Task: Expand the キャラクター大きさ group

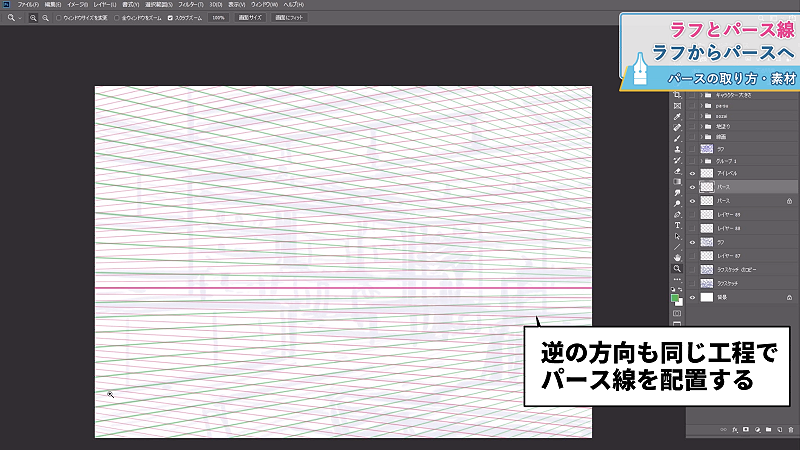Action: [x=702, y=95]
